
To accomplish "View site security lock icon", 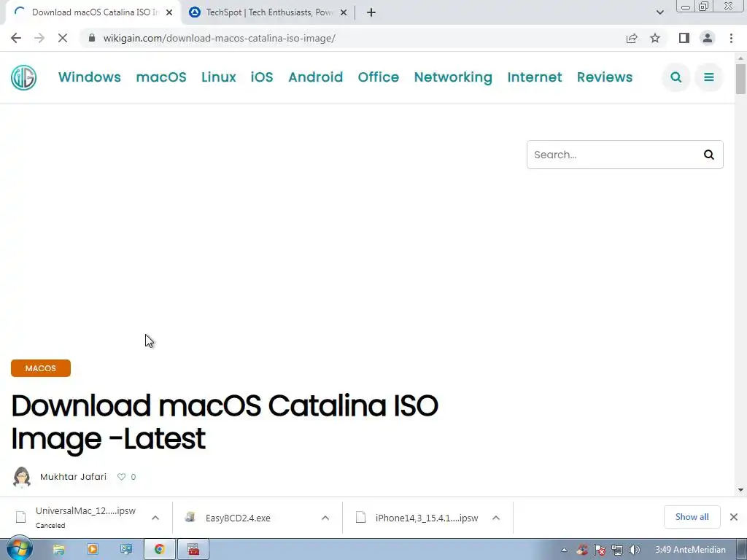I will point(92,38).
